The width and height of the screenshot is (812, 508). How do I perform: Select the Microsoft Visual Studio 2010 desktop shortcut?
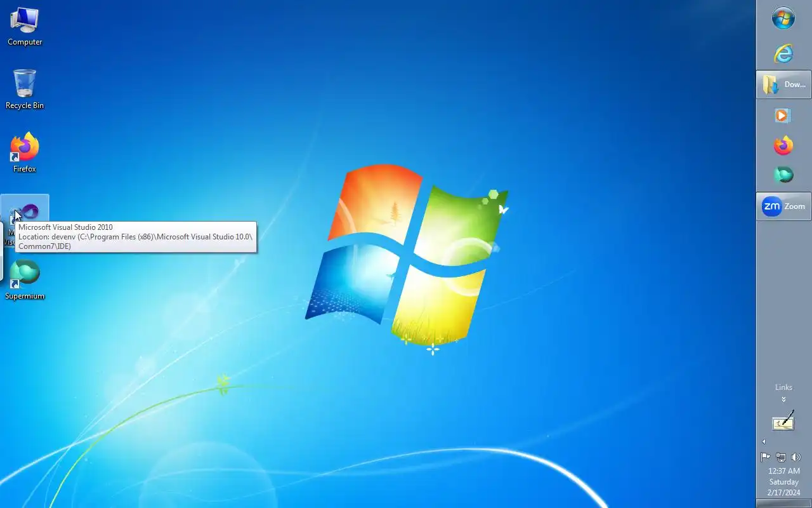(25, 219)
